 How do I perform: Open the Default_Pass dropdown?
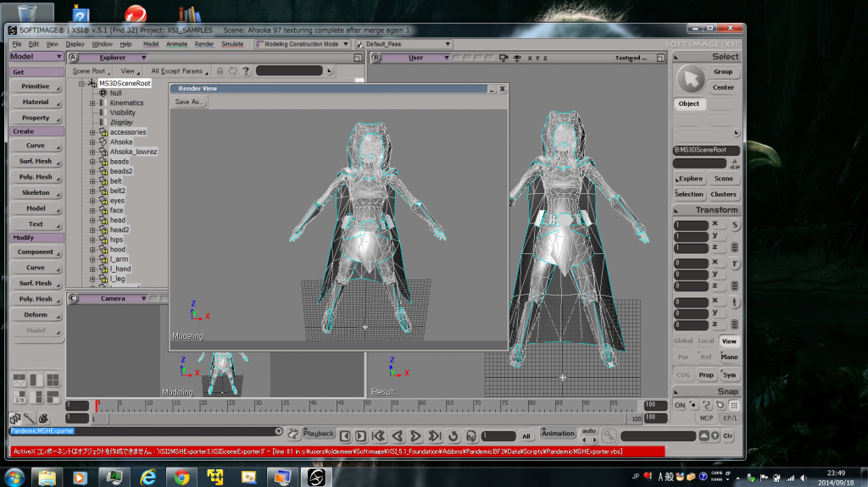pyautogui.click(x=403, y=44)
